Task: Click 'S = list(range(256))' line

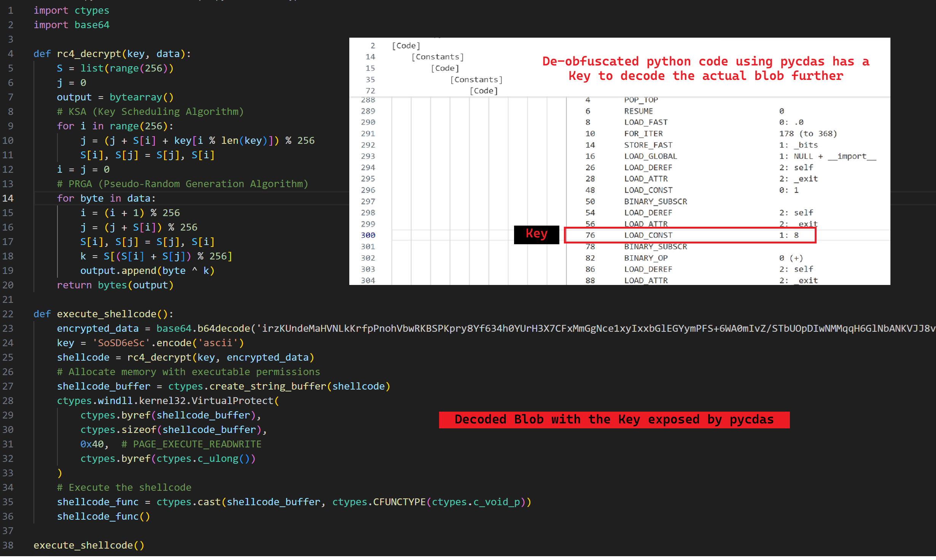Action: coord(115,68)
